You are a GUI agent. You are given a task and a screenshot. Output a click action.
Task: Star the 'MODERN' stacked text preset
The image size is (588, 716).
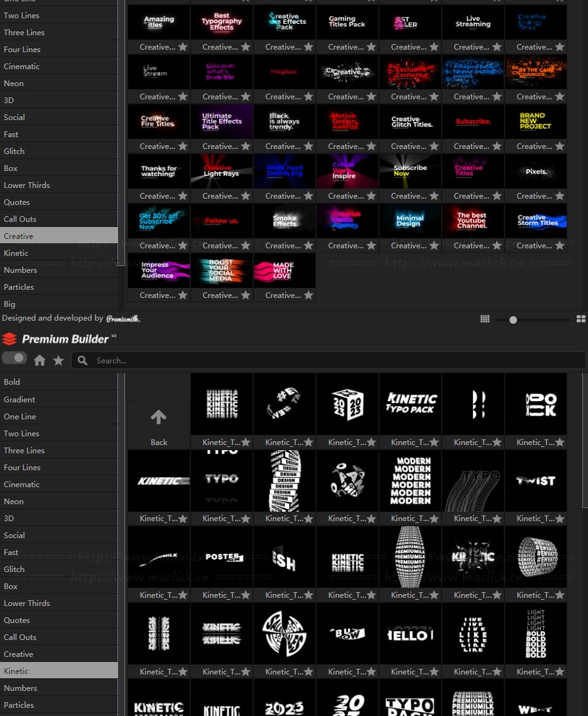tap(434, 518)
